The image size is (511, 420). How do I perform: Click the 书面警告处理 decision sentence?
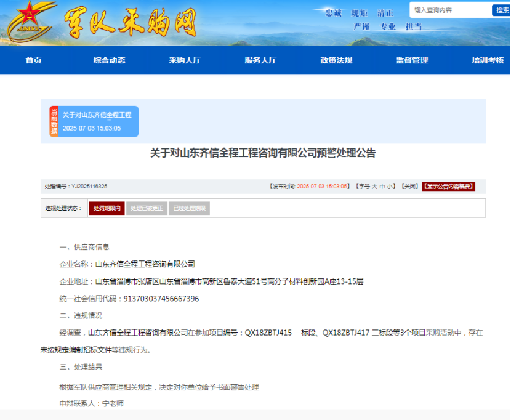(x=159, y=387)
